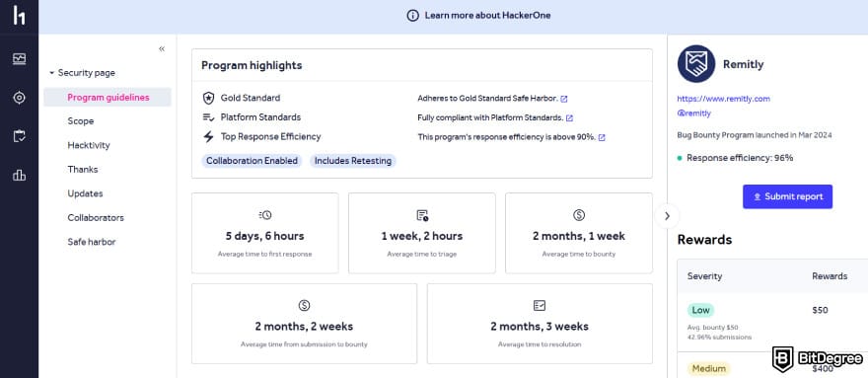Open the Hacktivity page

89,145
